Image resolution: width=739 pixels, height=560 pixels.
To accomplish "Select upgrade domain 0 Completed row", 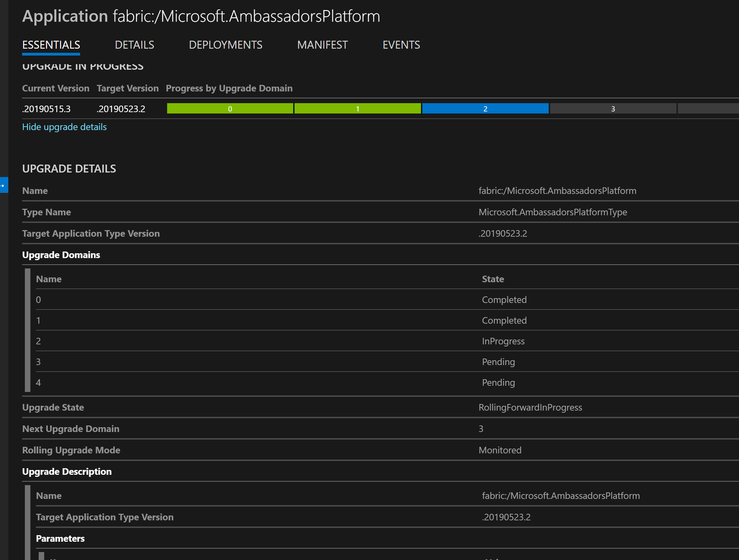I will pos(504,300).
